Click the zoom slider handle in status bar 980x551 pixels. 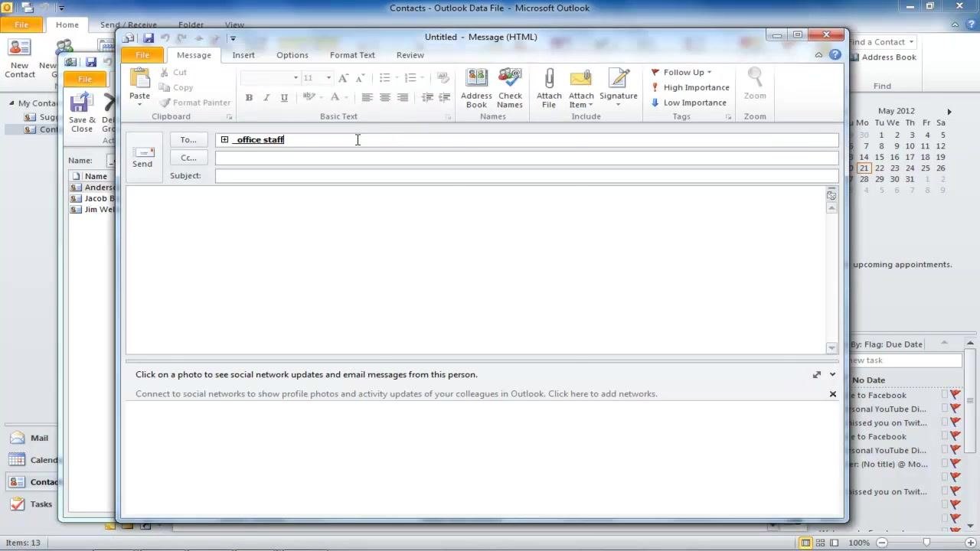(926, 543)
